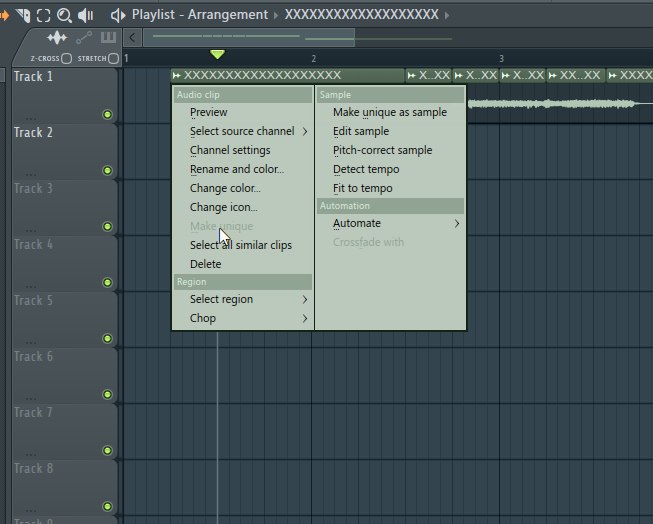The width and height of the screenshot is (653, 524).
Task: Mute Track 1 with its green switch
Action: pyautogui.click(x=107, y=115)
